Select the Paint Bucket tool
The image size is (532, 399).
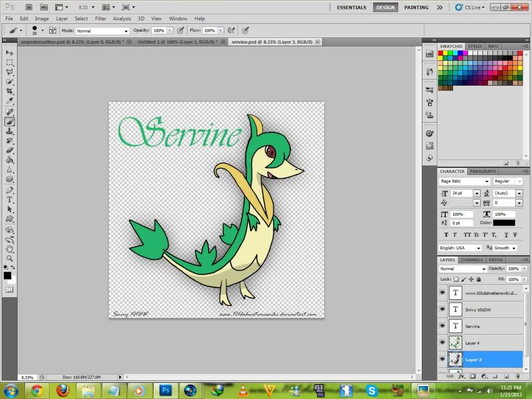9,160
